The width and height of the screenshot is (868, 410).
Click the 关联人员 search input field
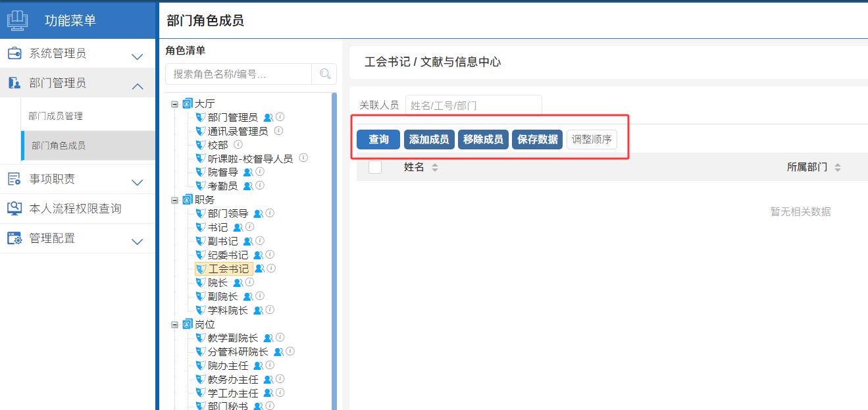coord(473,105)
